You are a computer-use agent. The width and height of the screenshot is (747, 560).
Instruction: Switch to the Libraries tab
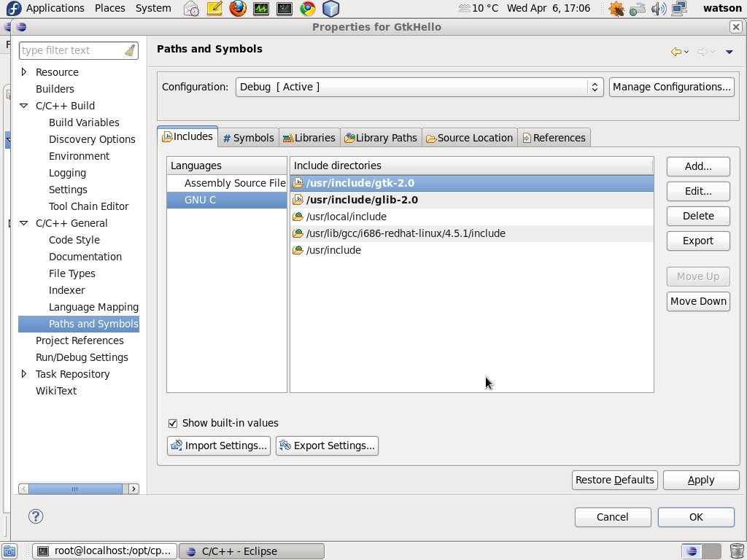(x=309, y=138)
